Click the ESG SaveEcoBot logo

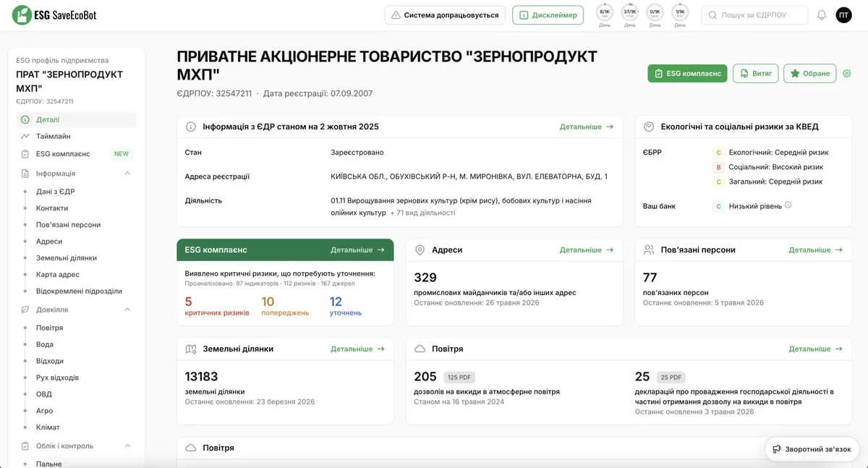click(x=54, y=14)
